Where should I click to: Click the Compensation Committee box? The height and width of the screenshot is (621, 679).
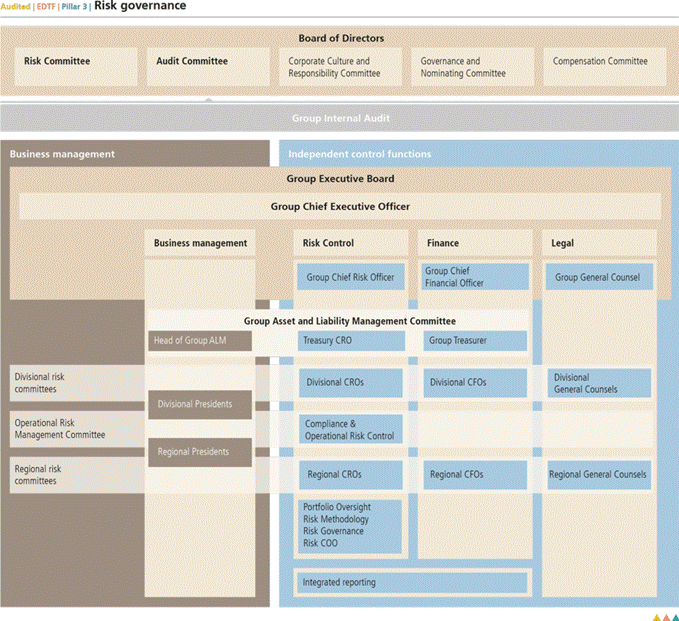point(601,67)
